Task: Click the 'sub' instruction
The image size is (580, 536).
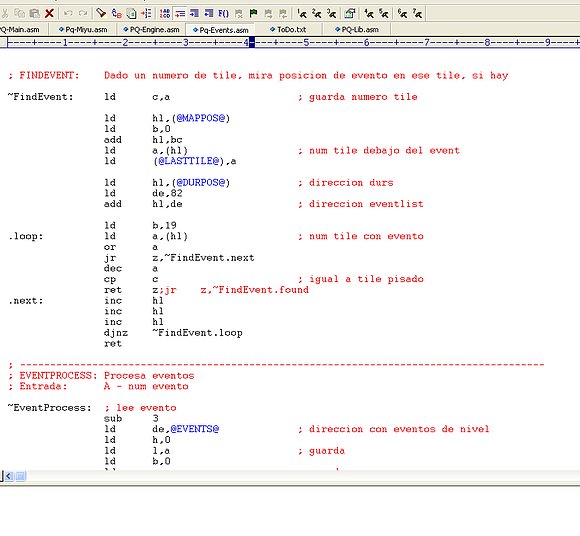Action: pyautogui.click(x=113, y=418)
